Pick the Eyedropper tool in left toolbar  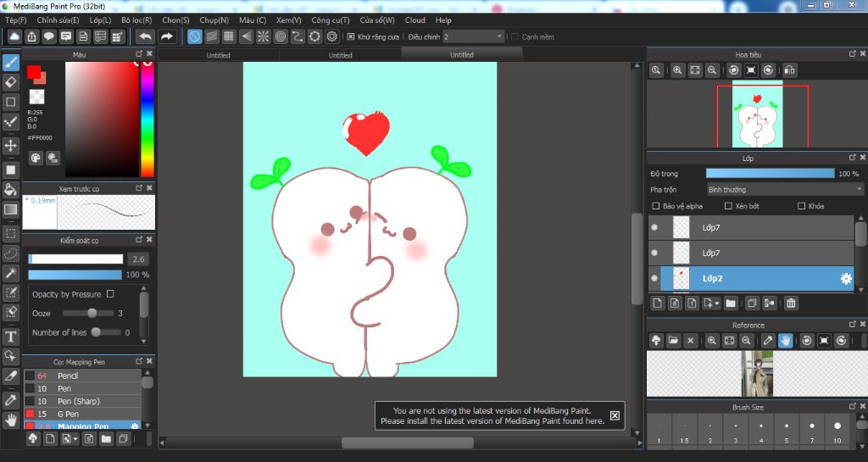(x=10, y=399)
